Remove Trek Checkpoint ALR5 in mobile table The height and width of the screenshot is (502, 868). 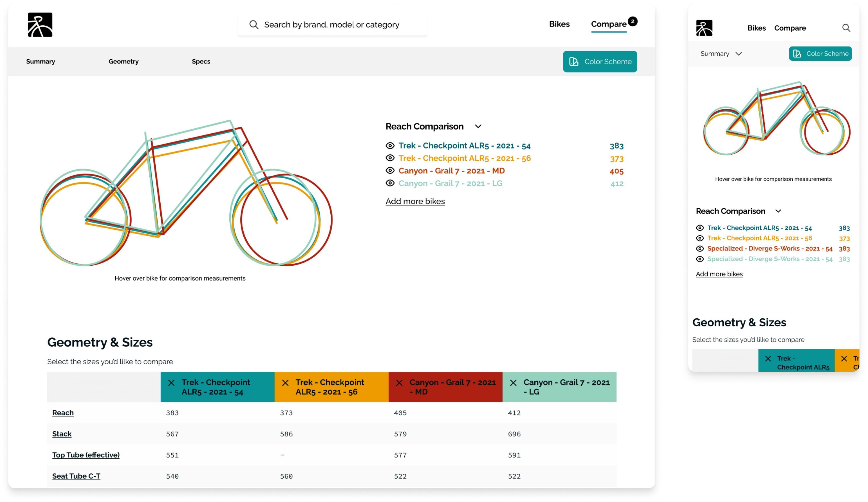tap(768, 359)
